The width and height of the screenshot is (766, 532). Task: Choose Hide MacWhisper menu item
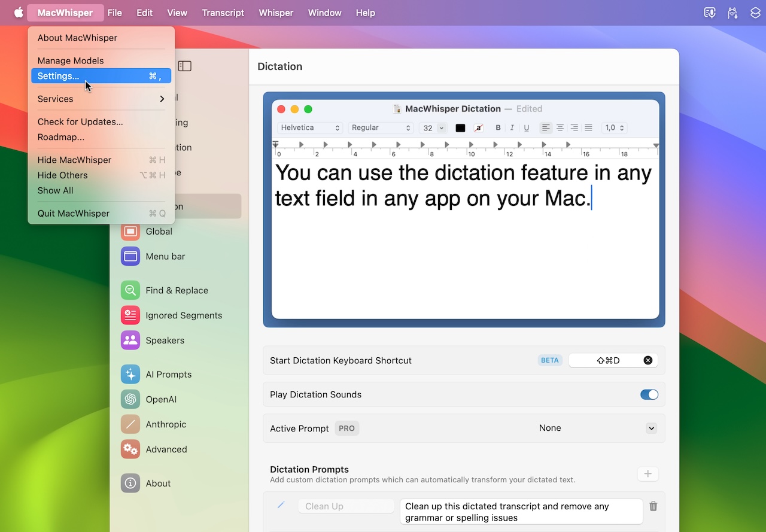[101, 160]
